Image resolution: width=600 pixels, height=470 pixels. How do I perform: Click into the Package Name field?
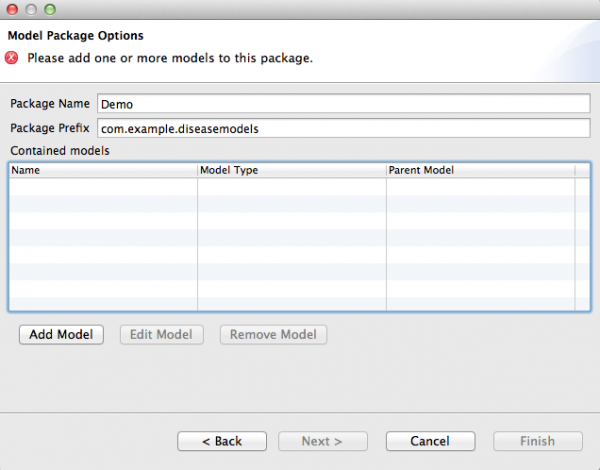click(343, 104)
